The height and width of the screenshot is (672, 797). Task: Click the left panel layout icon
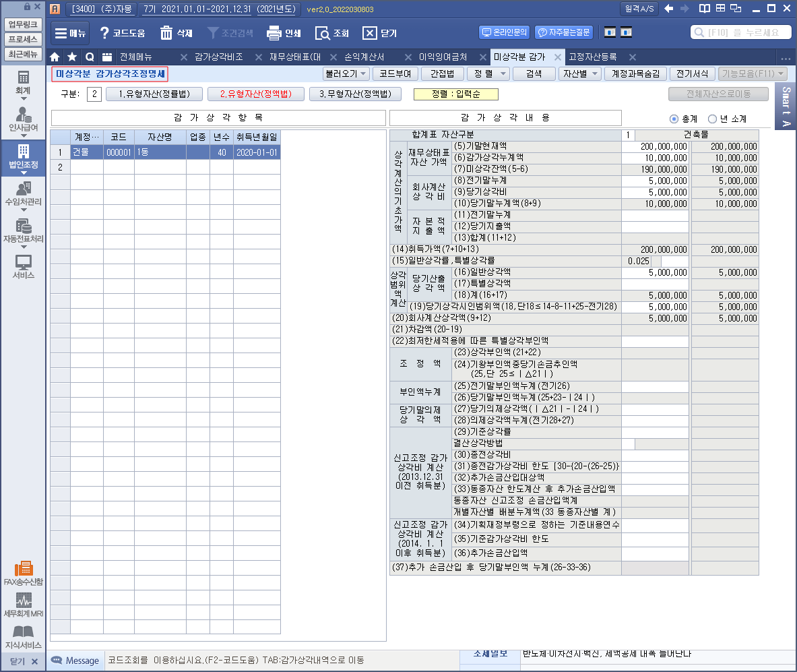[610, 32]
